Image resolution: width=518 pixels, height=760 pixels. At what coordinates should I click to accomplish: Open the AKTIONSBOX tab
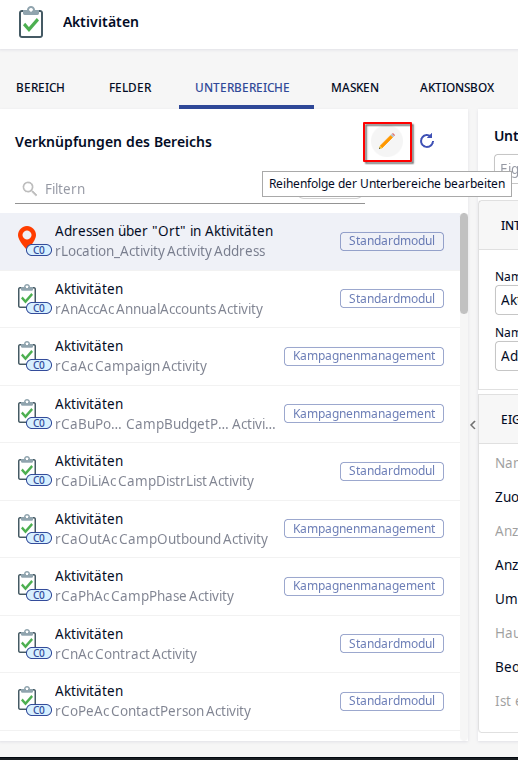pos(457,88)
